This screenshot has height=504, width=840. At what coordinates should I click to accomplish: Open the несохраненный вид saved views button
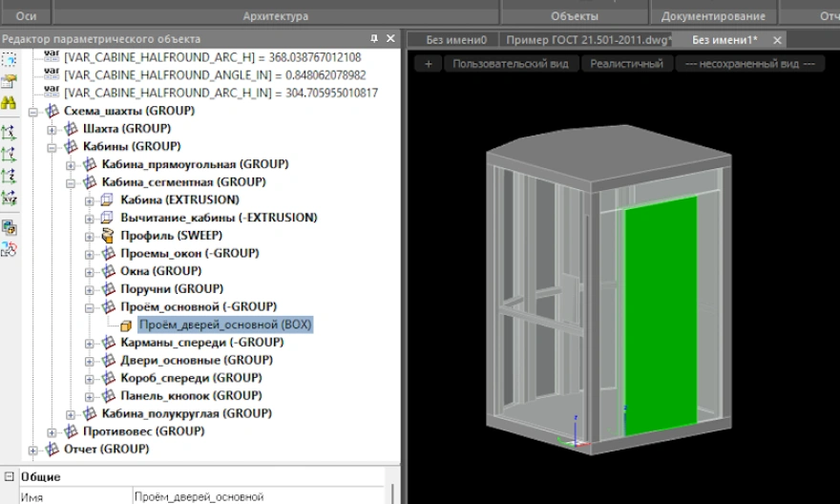tap(749, 64)
